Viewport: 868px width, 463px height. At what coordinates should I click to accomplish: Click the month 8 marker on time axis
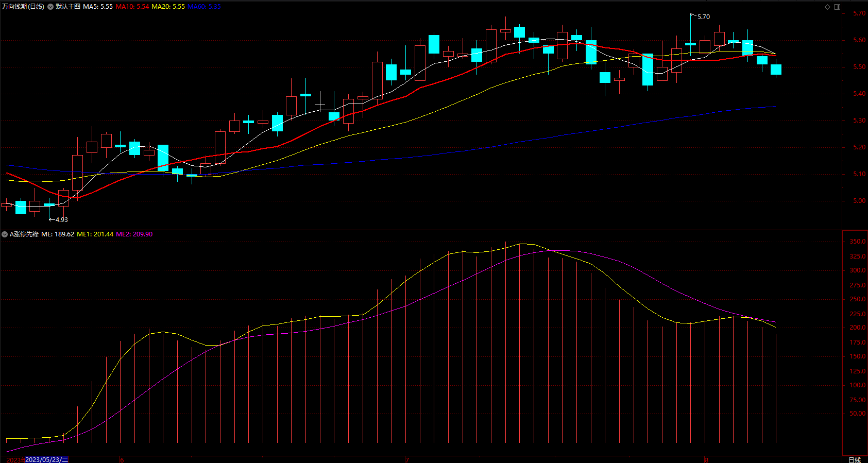point(707,460)
